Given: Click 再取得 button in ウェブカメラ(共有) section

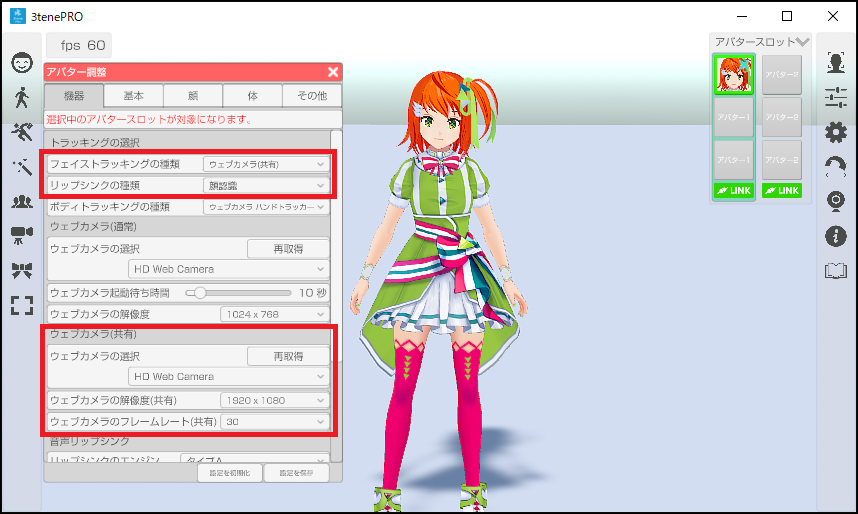Looking at the screenshot, I should (x=288, y=356).
